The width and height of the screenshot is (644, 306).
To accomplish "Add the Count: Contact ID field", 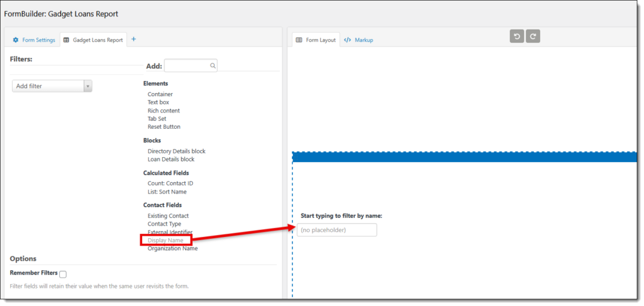I will click(170, 183).
